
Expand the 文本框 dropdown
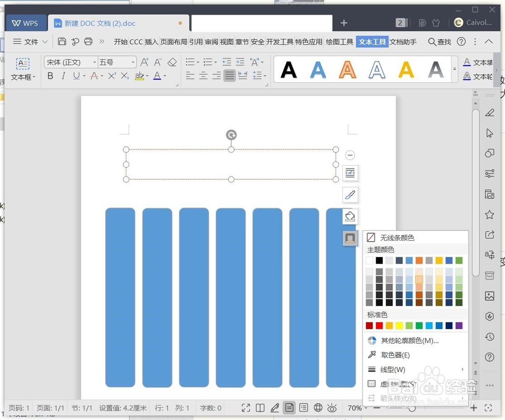tap(34, 77)
